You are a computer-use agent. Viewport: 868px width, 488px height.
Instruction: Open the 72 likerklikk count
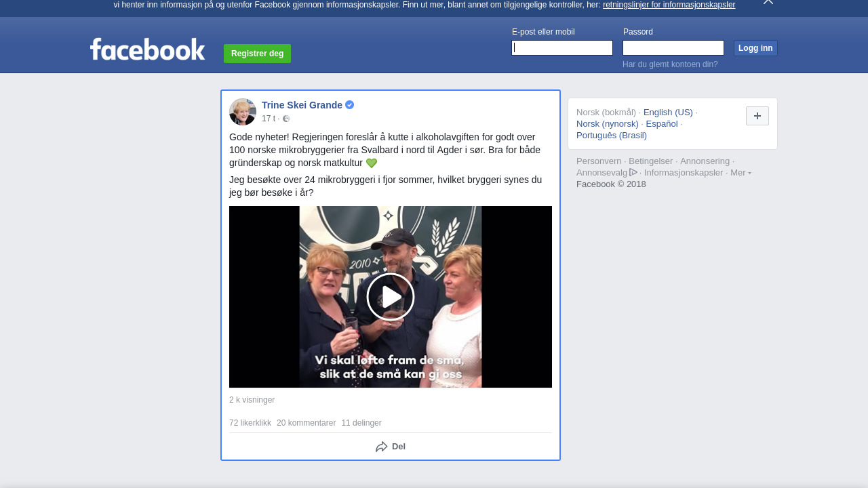250,423
